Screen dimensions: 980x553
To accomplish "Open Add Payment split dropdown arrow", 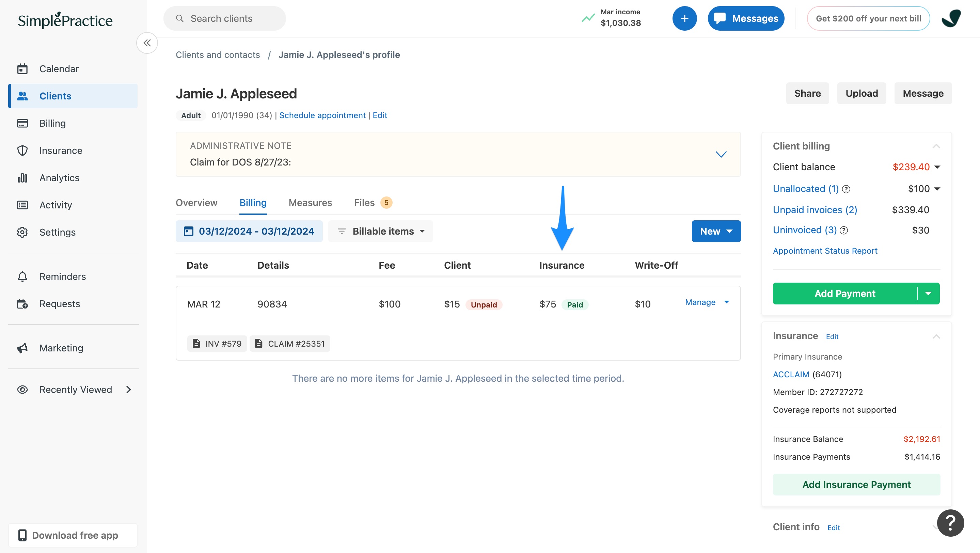I will (928, 294).
